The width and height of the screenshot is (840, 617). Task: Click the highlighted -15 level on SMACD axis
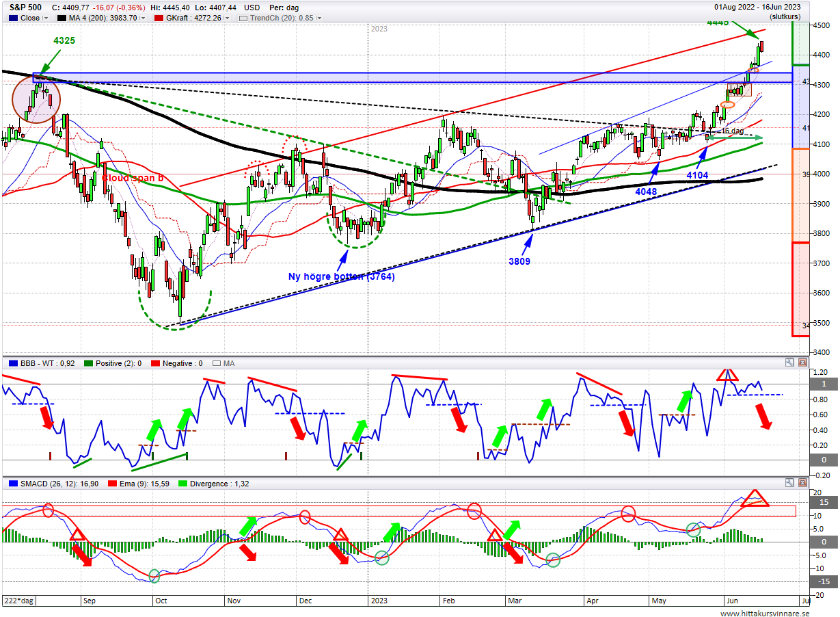click(x=824, y=582)
